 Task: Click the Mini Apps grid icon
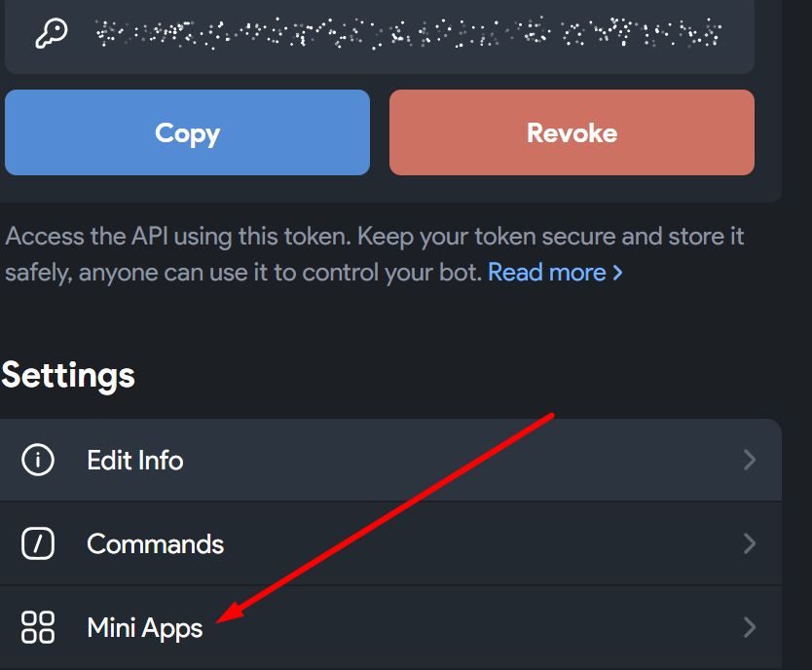coord(38,627)
